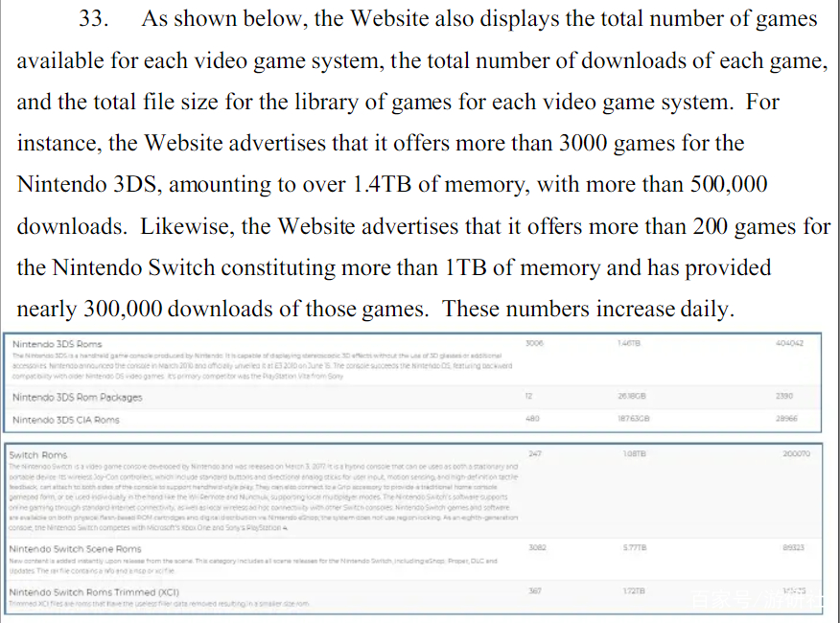Select the '1.46TB' file size cell
This screenshot has width=840, height=623.
pyautogui.click(x=629, y=343)
